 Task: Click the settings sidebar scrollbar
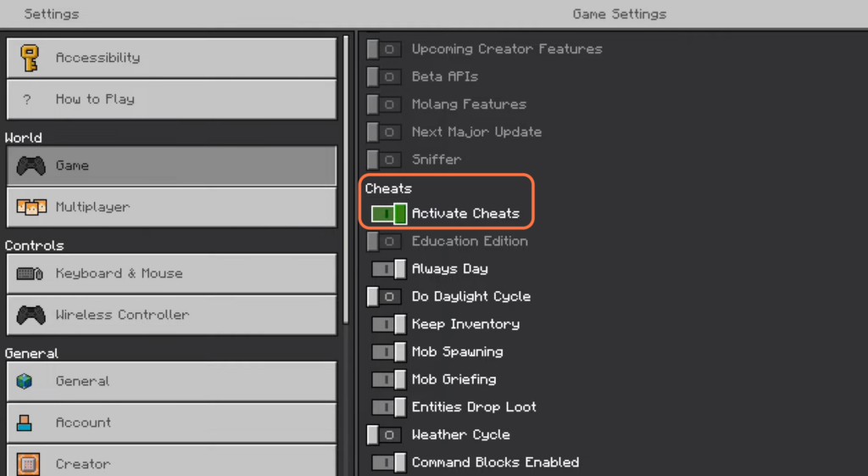(x=346, y=180)
